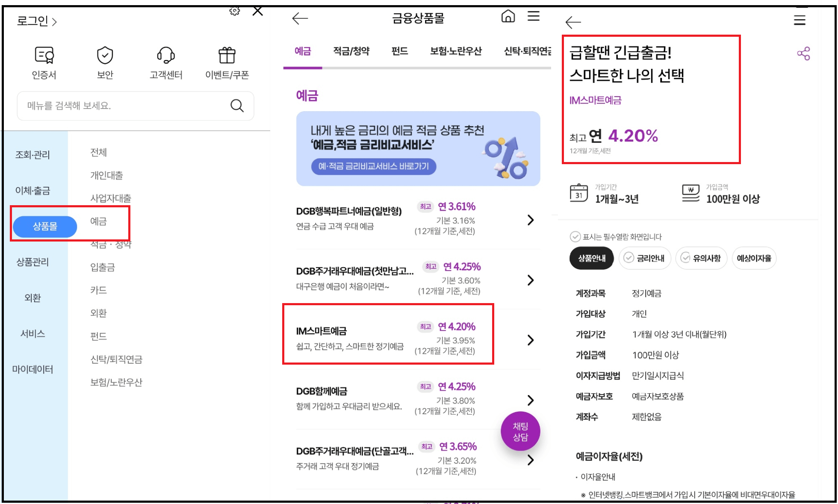Expand DGB함께예금 row chevron
This screenshot has height=504, width=838.
tap(530, 400)
